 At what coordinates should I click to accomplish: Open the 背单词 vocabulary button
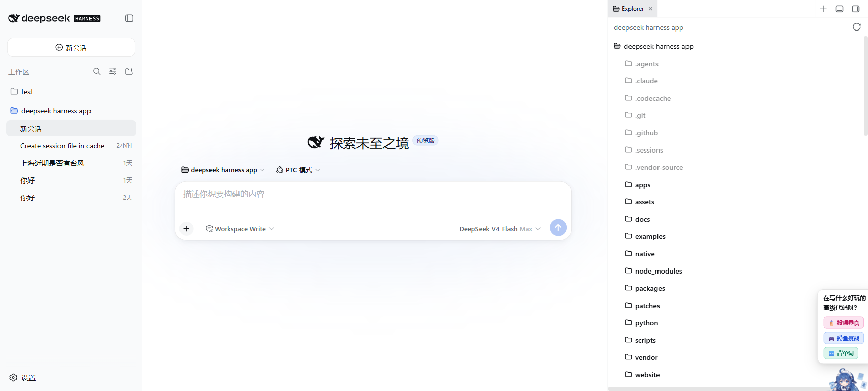click(x=841, y=353)
